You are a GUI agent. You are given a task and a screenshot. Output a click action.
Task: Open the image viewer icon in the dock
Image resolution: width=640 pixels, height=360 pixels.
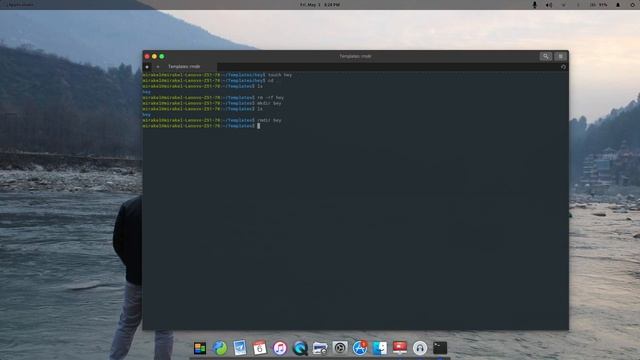pos(320,348)
